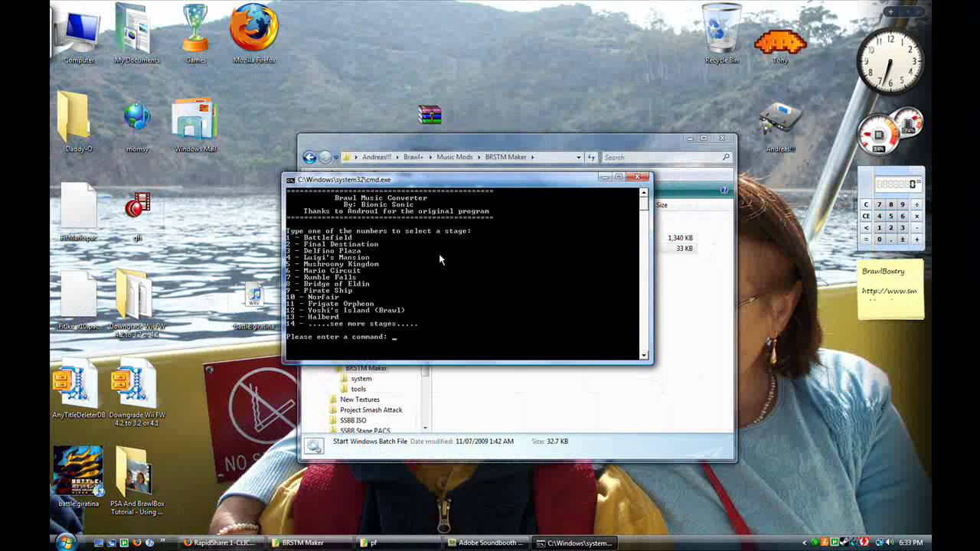Switch to pf taskbar button
The image size is (980, 551).
click(400, 543)
